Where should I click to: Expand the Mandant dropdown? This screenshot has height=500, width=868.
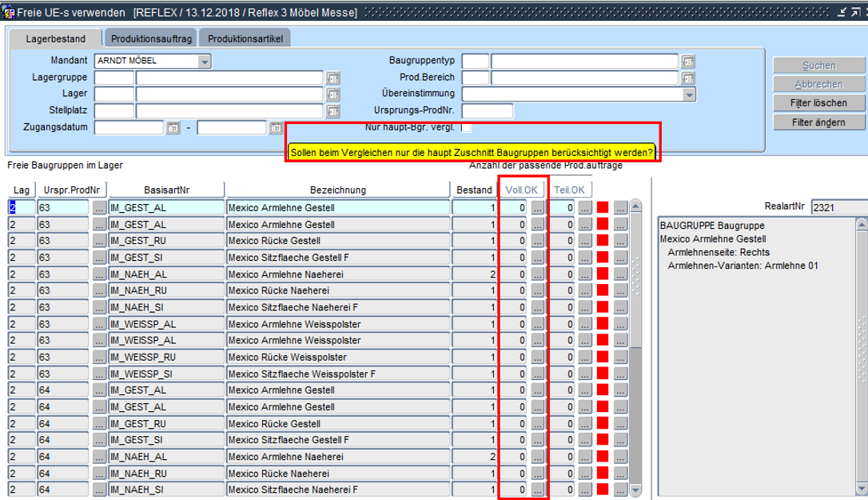(205, 62)
